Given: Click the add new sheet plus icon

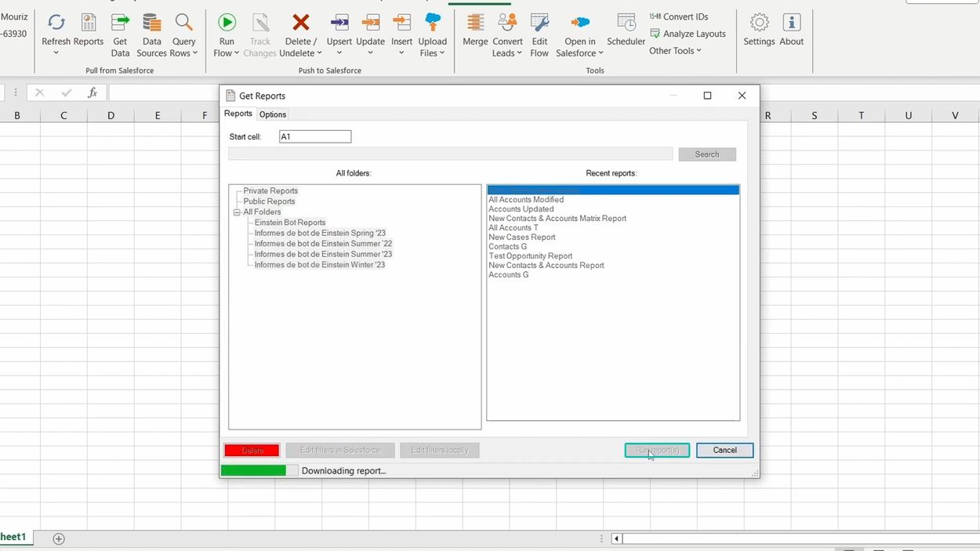Looking at the screenshot, I should point(59,538).
